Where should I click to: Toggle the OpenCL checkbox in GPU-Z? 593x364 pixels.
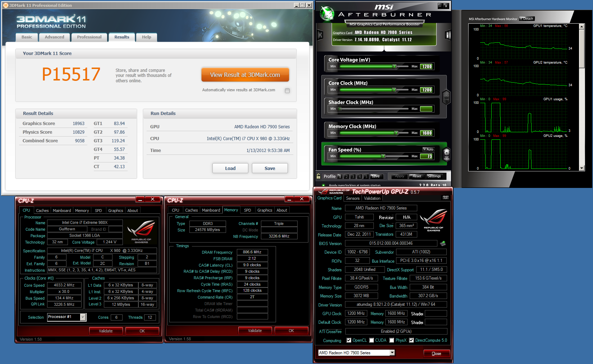[349, 340]
